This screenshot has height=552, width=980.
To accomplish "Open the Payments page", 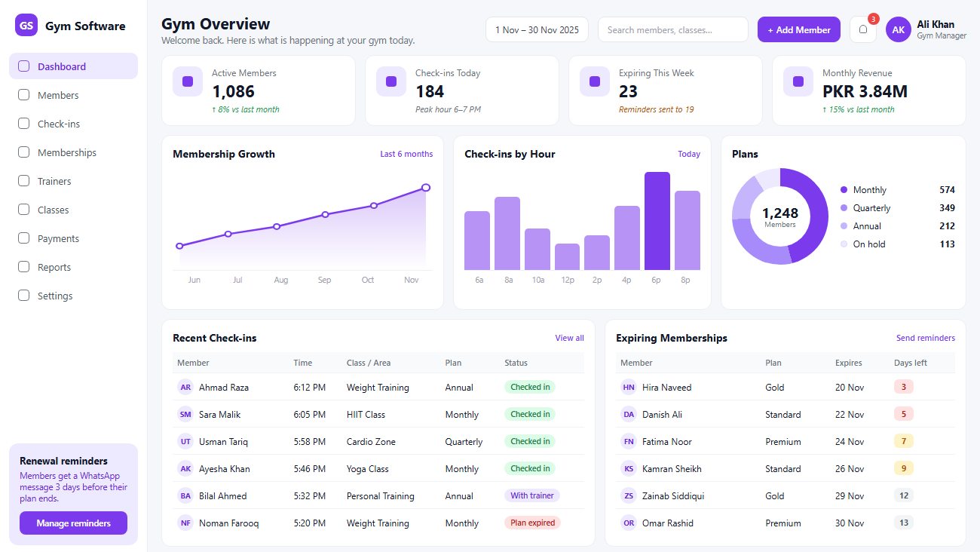I will (x=73, y=238).
